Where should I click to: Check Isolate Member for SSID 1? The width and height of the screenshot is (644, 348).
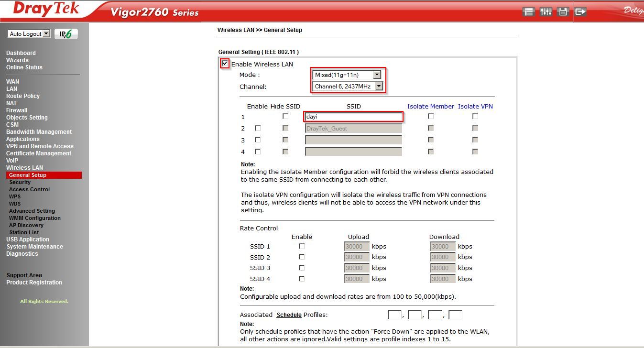coord(431,116)
